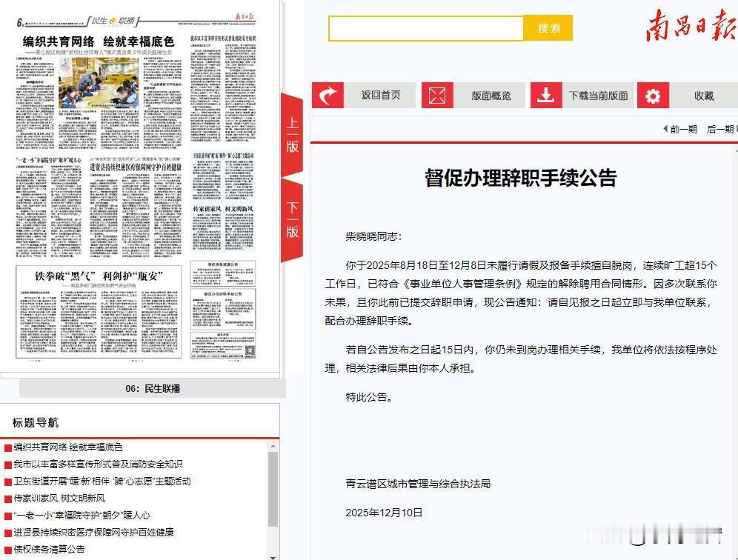Click the right arrow icon after 后一期

pos(736,128)
